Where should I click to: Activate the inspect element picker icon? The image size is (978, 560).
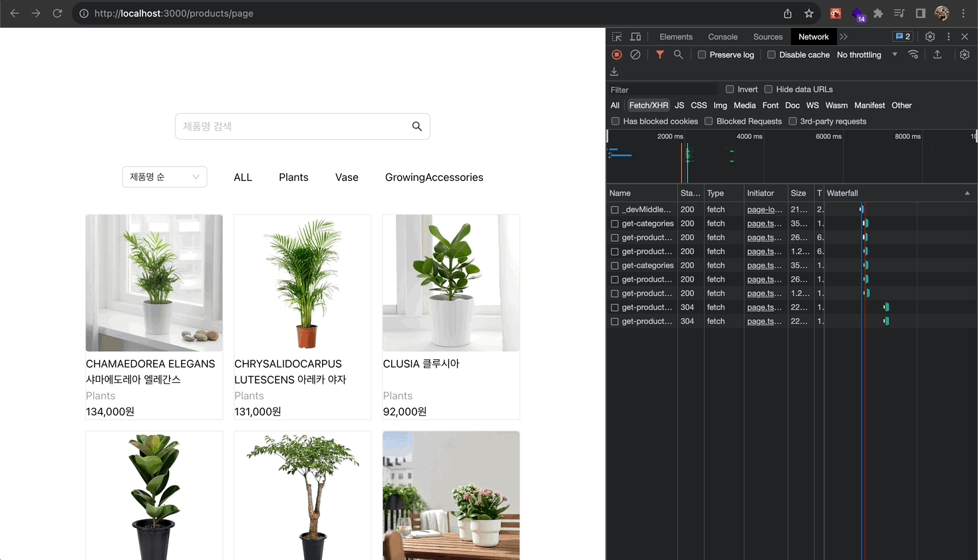click(617, 37)
